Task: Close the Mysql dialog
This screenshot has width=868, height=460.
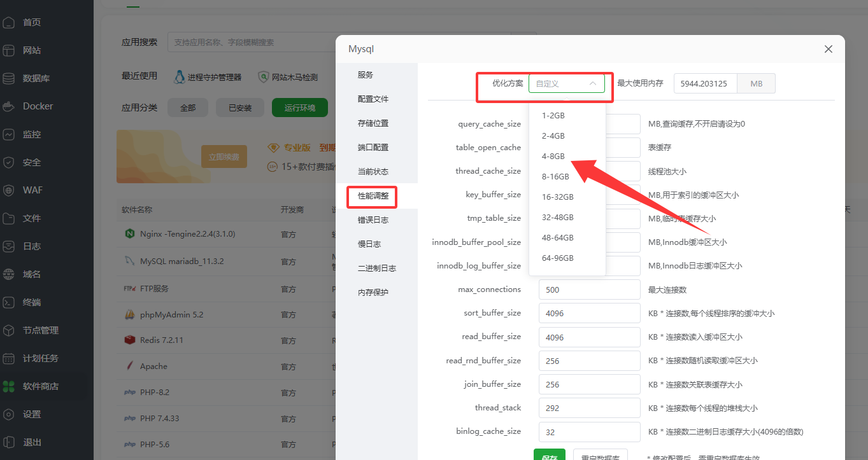Action: (x=828, y=49)
